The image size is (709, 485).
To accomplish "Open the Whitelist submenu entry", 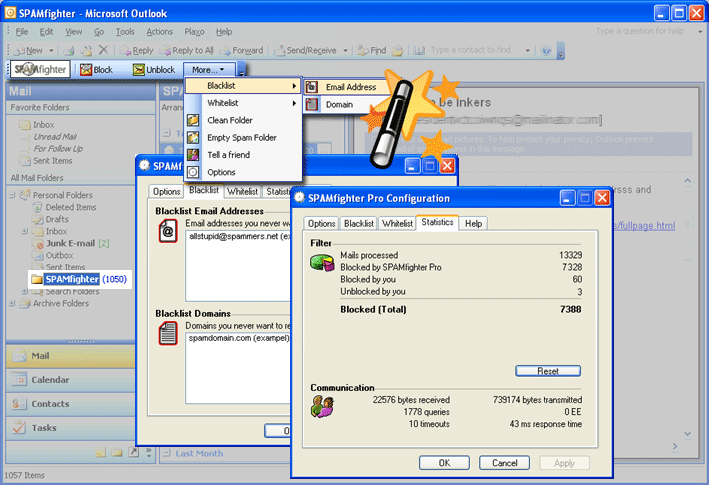I will (243, 103).
